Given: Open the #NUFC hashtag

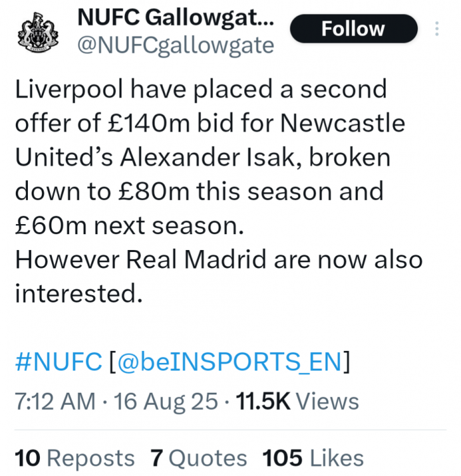Looking at the screenshot, I should tap(58, 362).
